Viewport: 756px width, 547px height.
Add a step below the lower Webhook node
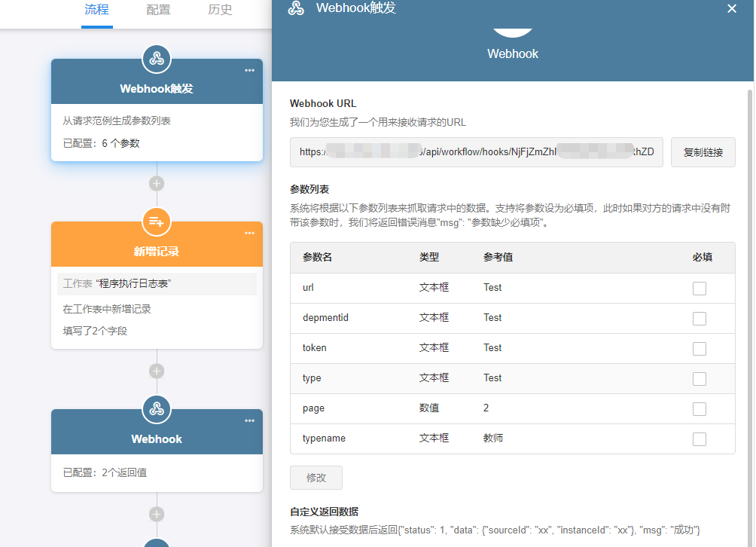coord(157,515)
